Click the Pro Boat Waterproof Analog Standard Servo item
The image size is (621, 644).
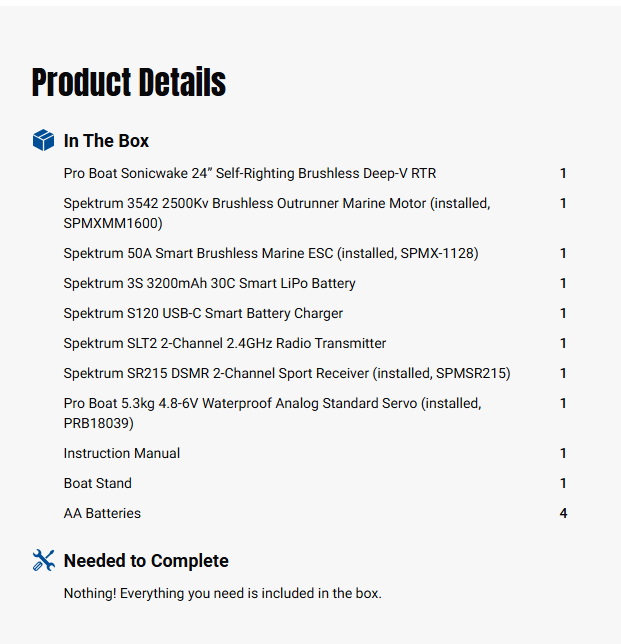tap(272, 413)
